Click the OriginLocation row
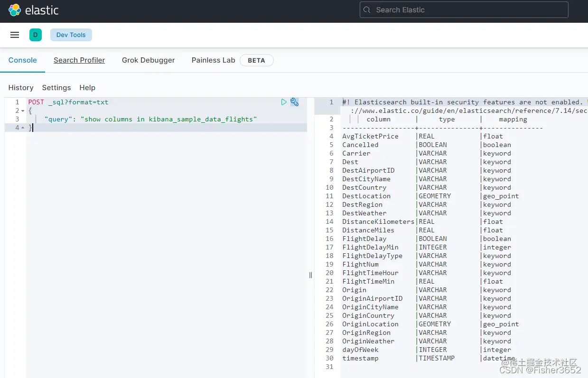Viewport: 588px width, 378px height. (x=430, y=324)
